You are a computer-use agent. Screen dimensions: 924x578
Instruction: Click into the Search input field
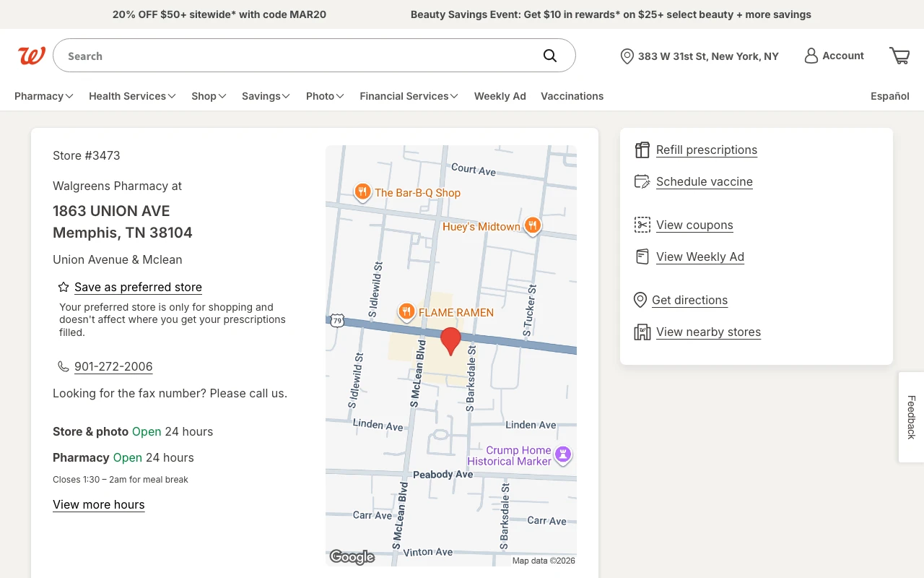tap(296, 56)
